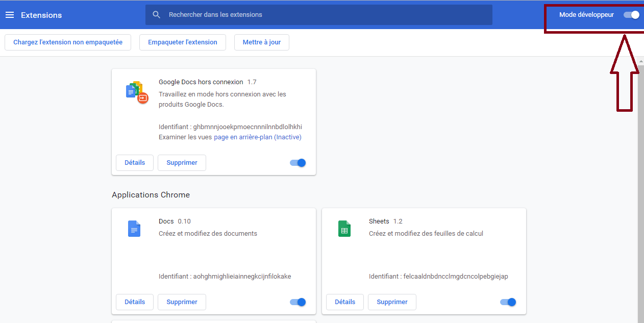Click the identifier ghbmnnjooekpmoecnnnilnnbdlolhkhi
The width and height of the screenshot is (644, 323).
[x=247, y=127]
